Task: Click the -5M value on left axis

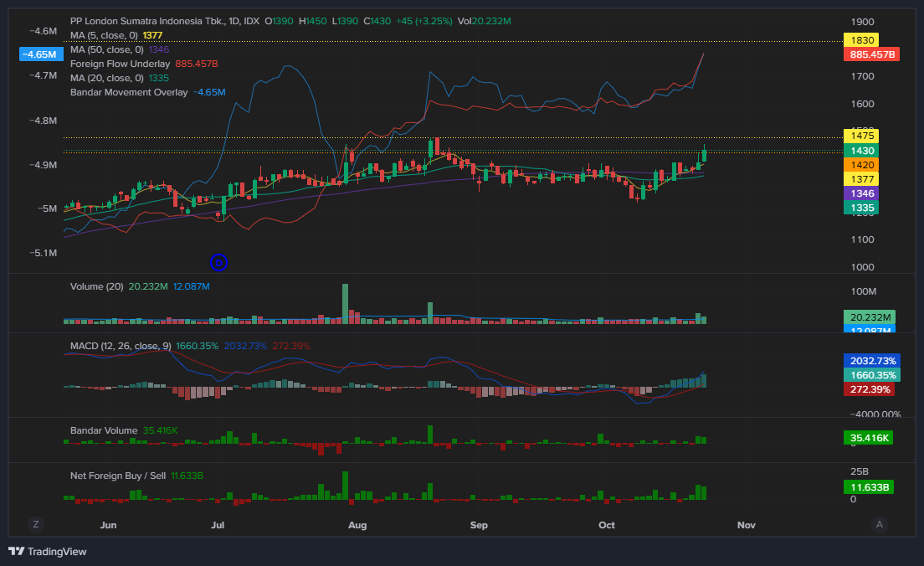Action: click(x=47, y=208)
